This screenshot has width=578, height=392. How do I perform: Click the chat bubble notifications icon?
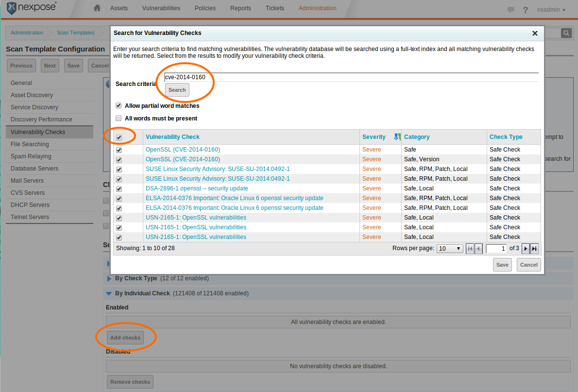[511, 10]
